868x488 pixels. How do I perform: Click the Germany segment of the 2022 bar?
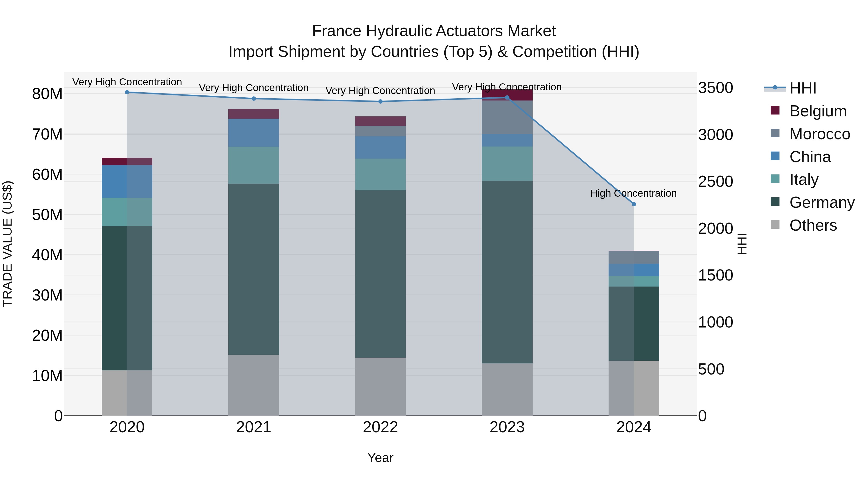tap(380, 274)
